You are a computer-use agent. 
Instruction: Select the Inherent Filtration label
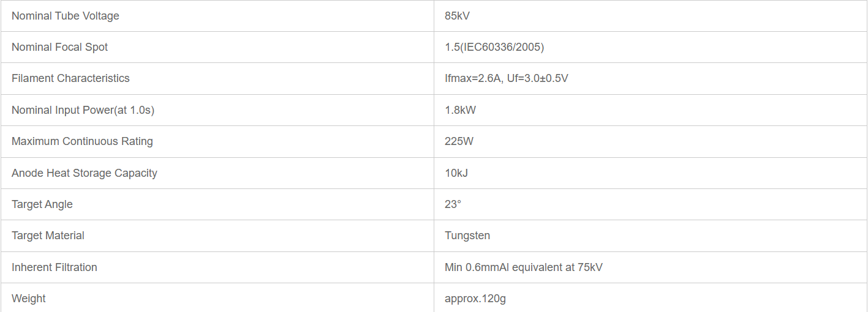[x=55, y=267]
